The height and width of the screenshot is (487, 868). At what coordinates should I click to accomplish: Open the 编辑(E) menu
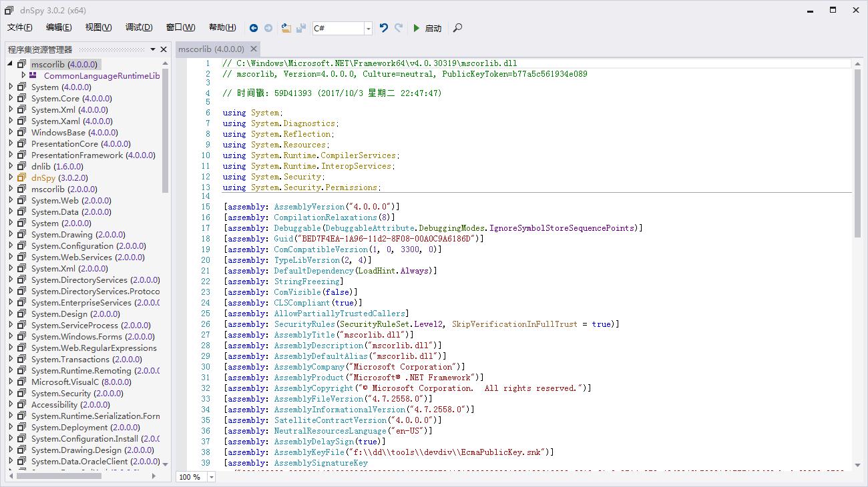59,27
